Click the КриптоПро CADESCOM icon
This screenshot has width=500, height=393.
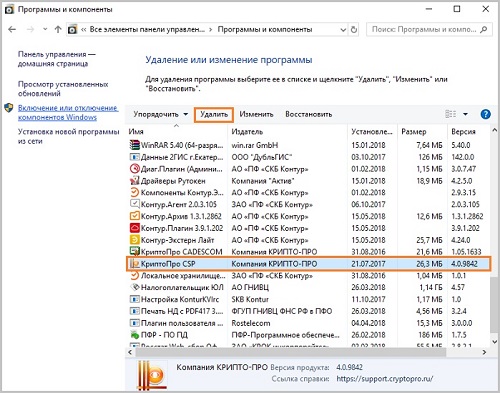(x=134, y=251)
